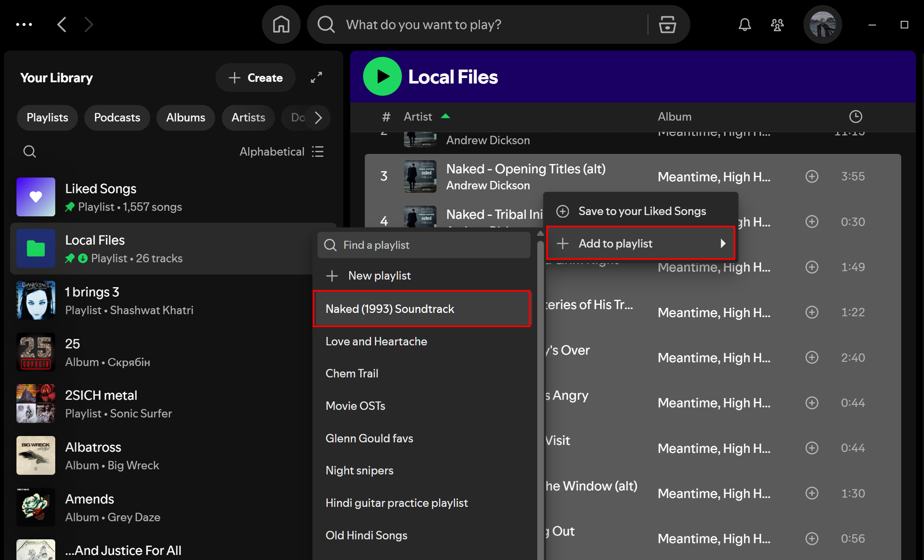This screenshot has width=924, height=560.
Task: Click the library search magnifier icon
Action: (30, 151)
